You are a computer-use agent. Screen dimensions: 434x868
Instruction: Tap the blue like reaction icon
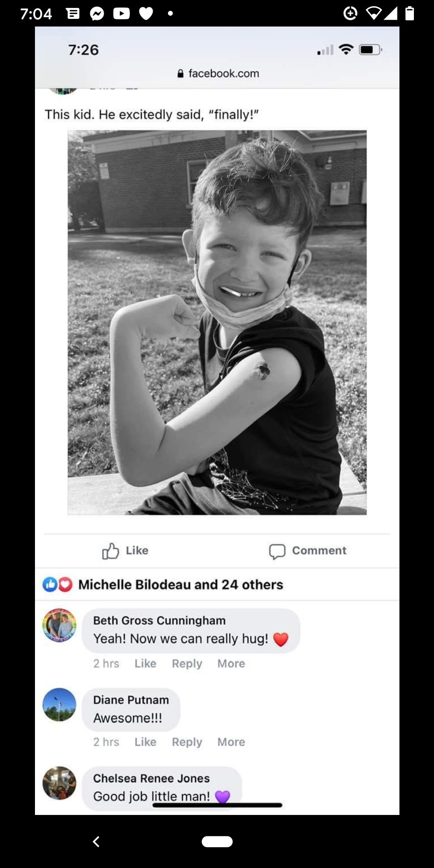(50, 584)
